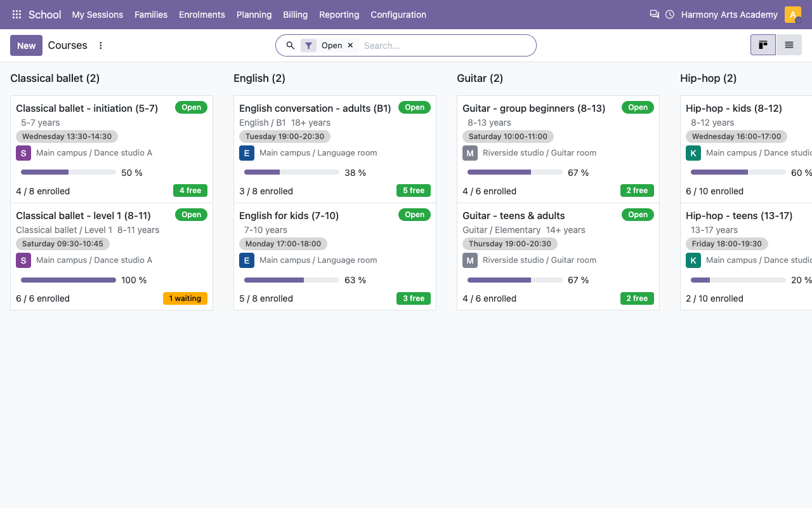Click the Open status badge on Guitar group beginners
This screenshot has width=812, height=508.
click(x=638, y=107)
